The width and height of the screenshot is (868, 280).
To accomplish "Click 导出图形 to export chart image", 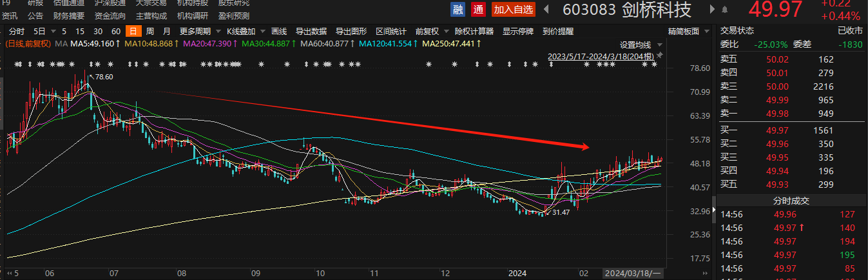I will point(351,32).
